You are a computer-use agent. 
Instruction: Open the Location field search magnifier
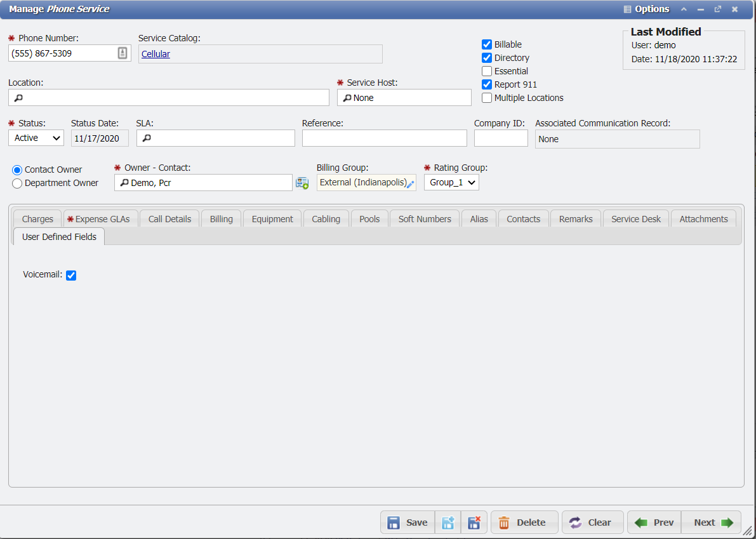tap(13, 97)
